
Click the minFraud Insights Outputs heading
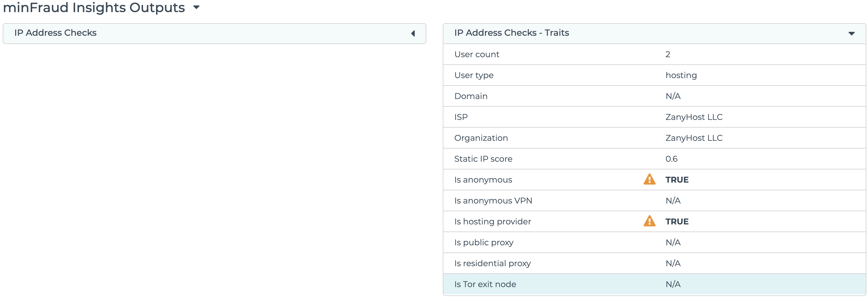[x=94, y=7]
